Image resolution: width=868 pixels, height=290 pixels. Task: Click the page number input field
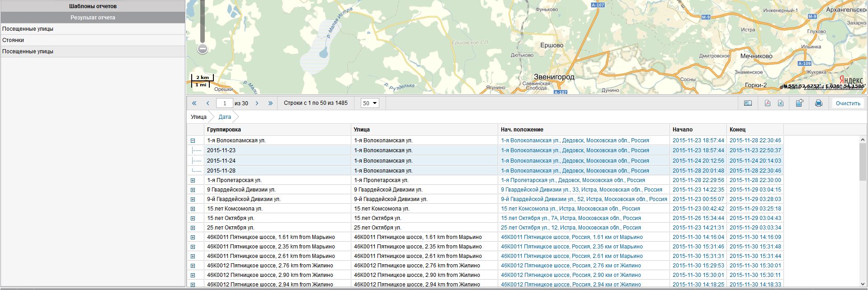pyautogui.click(x=224, y=103)
